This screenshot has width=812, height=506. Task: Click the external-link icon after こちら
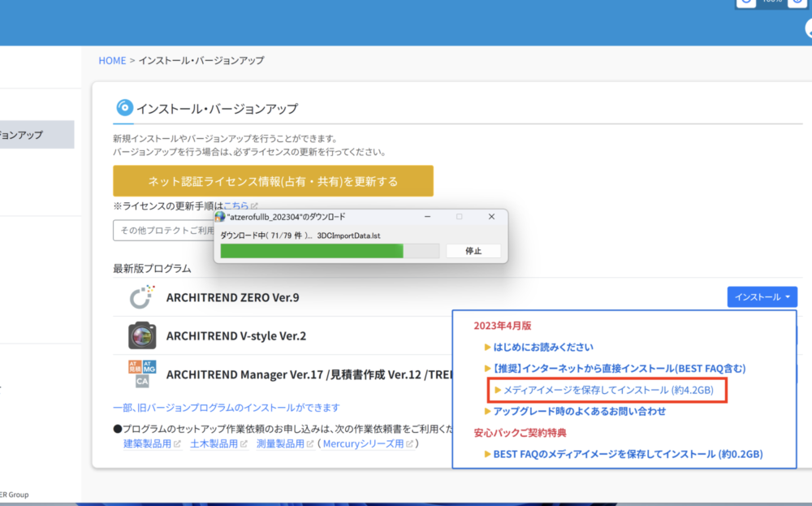(x=254, y=206)
